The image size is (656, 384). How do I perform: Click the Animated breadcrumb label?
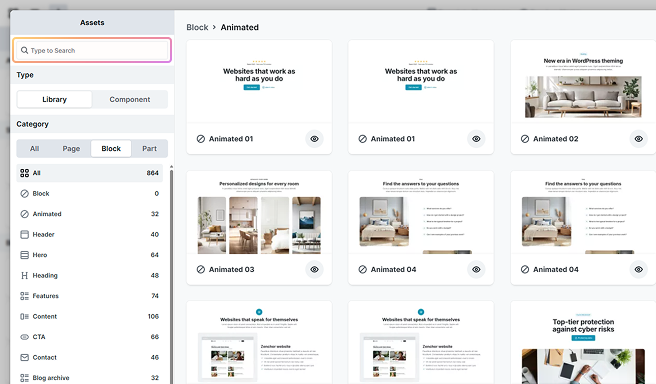(x=239, y=27)
